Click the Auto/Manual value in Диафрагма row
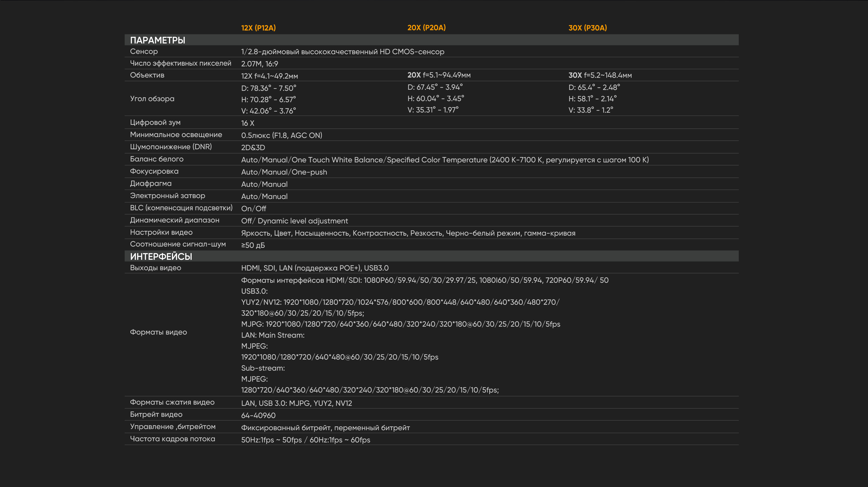 coord(265,184)
